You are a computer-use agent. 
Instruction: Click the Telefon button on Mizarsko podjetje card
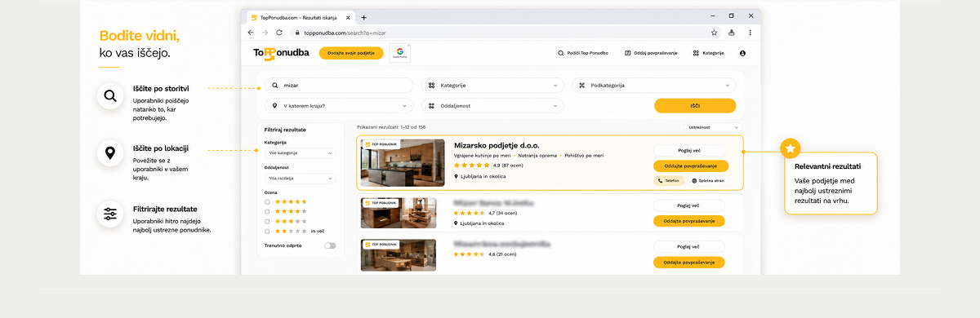coord(668,181)
